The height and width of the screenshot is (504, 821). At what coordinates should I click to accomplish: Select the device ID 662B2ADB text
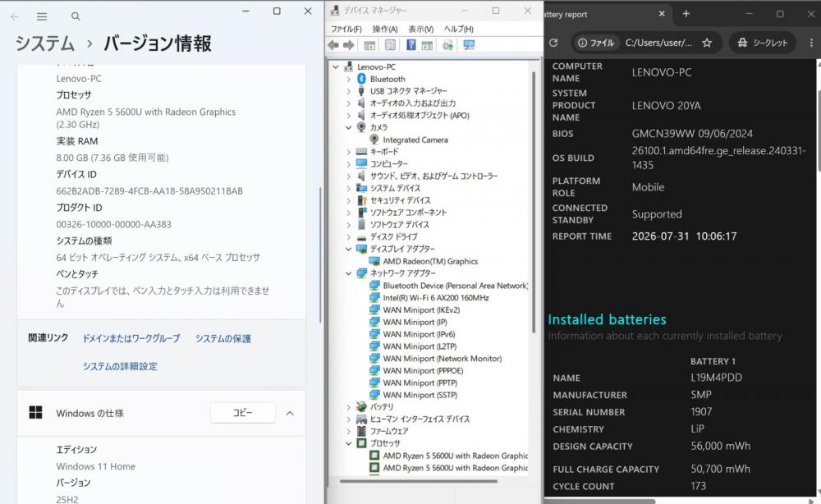149,191
